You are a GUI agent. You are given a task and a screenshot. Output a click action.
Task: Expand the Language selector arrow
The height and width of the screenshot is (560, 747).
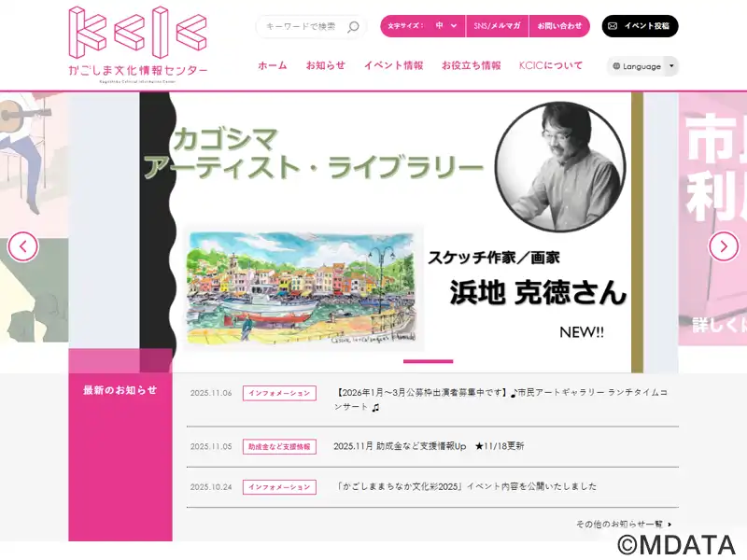click(x=671, y=65)
